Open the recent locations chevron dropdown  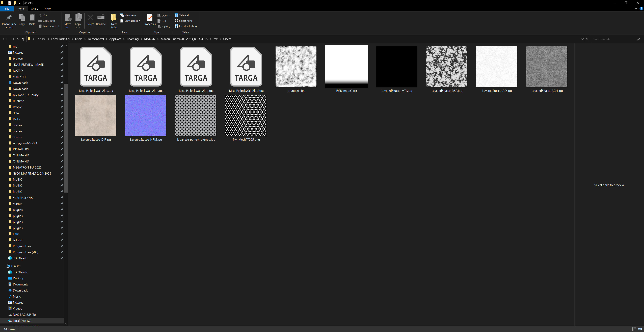(18, 39)
